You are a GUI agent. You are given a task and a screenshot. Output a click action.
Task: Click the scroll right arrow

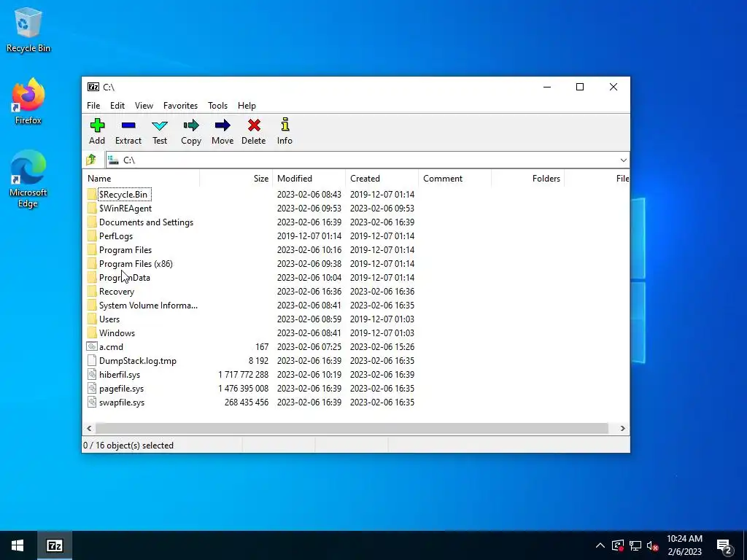coord(622,428)
